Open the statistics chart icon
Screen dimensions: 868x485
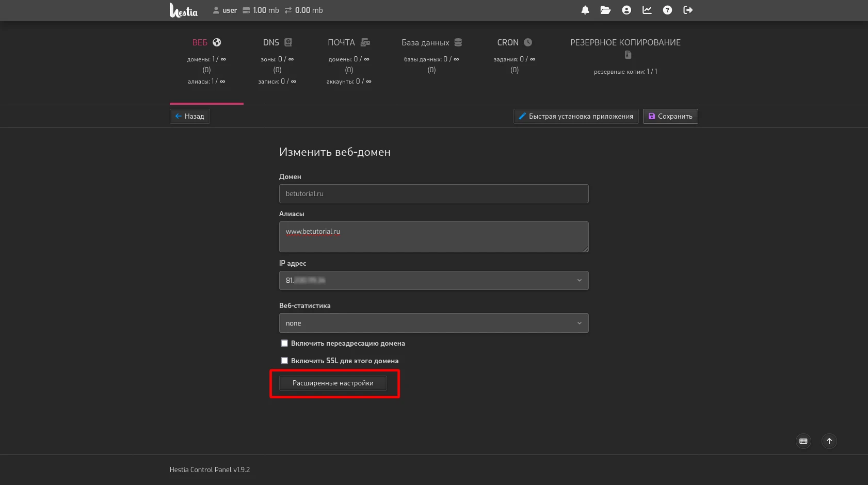click(647, 10)
